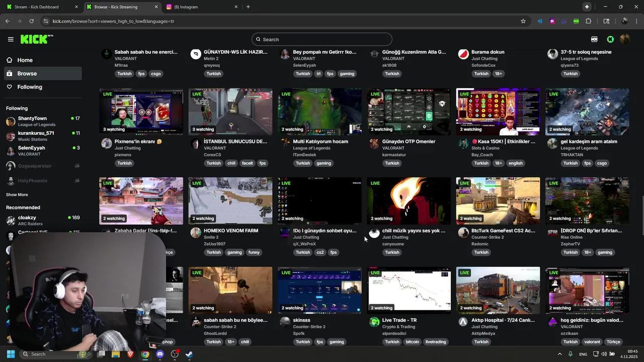Open Live Trade - TR stream title

[399, 320]
